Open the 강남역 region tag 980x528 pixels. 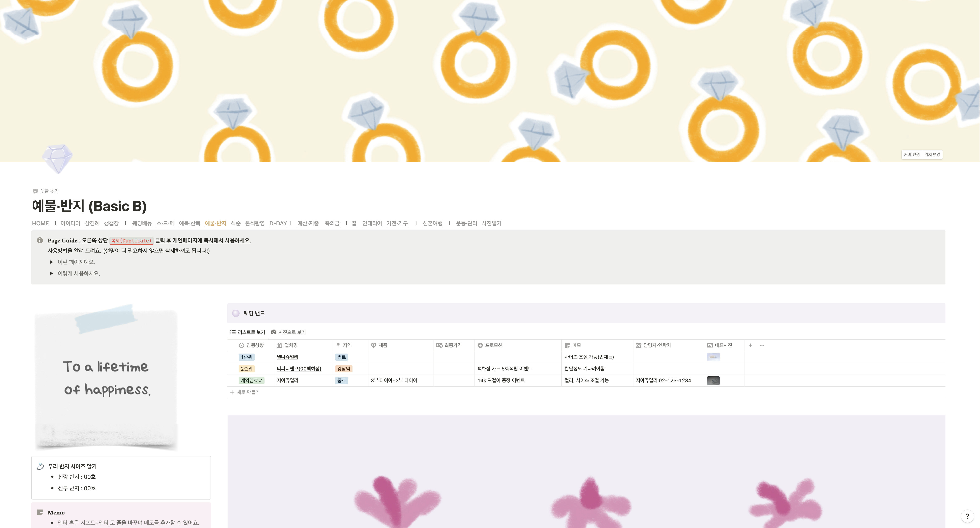(344, 369)
